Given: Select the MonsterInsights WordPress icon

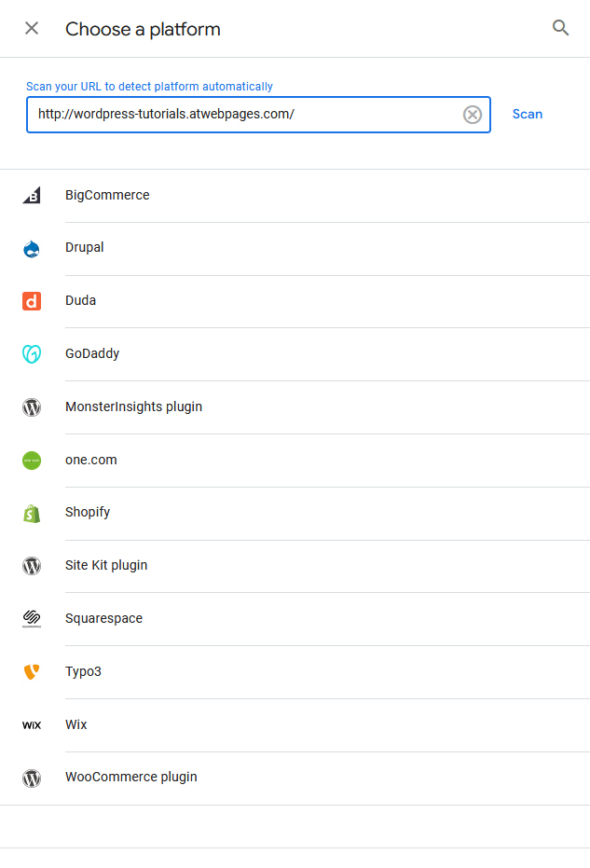Looking at the screenshot, I should click(32, 406).
